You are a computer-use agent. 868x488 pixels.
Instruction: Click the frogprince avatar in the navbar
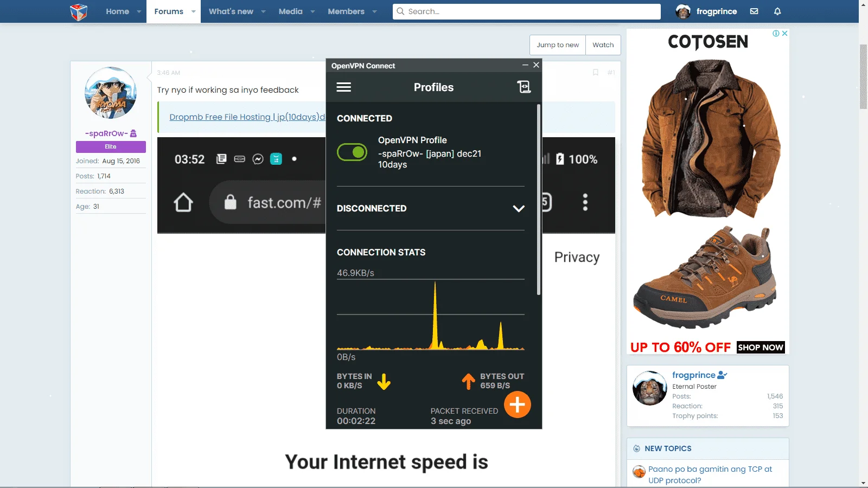pos(683,11)
